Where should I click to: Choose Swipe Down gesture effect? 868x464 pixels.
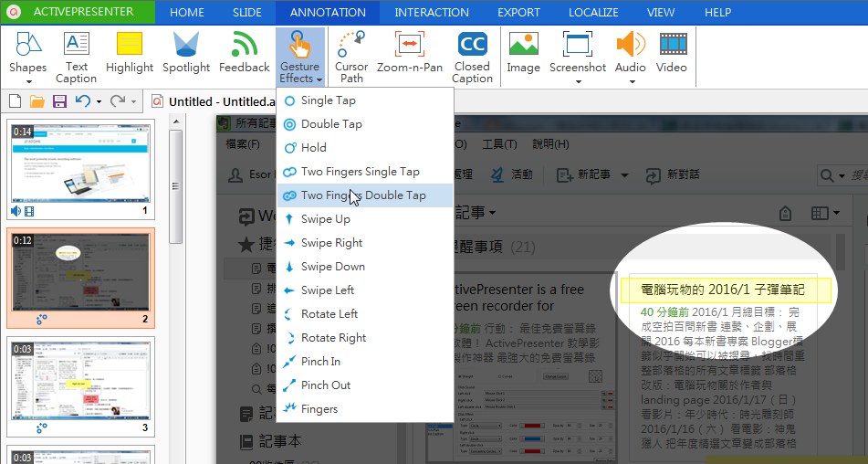[x=365, y=267]
